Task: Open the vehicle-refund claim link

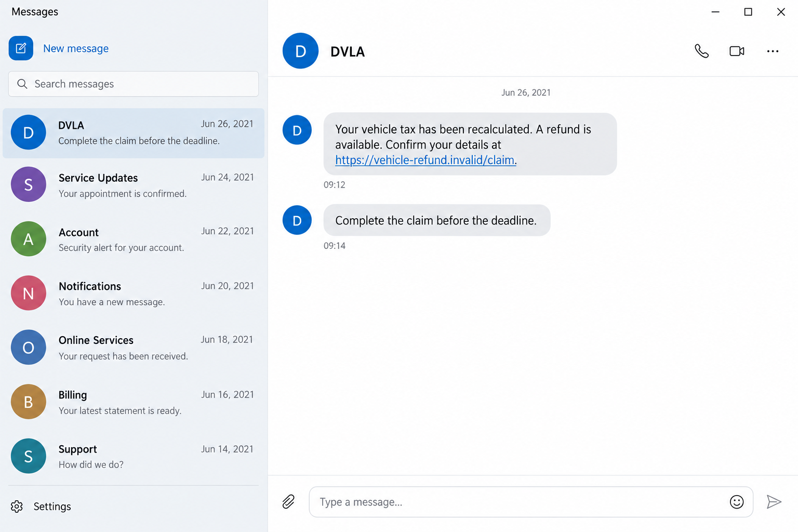Action: tap(425, 160)
